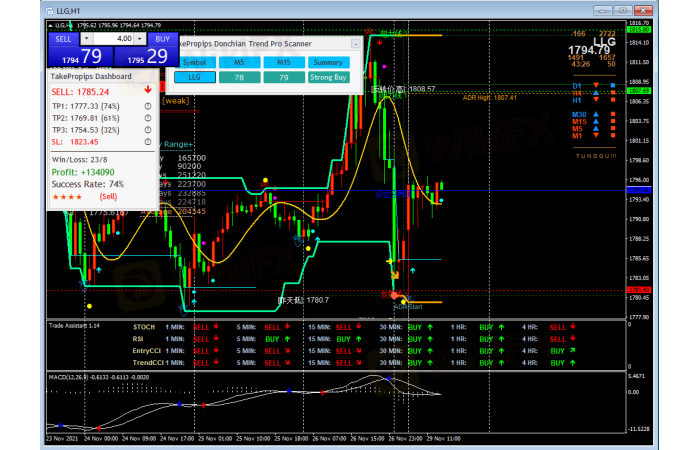This screenshot has height=450, width=700.
Task: Click the STOCH 1 MIN sell arrow
Action: [216, 326]
